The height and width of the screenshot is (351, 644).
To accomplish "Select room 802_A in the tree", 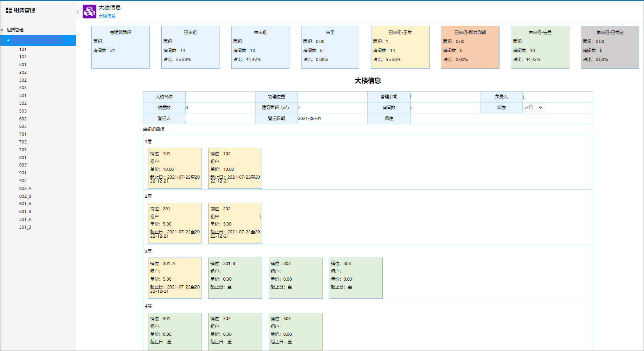I will pyautogui.click(x=25, y=188).
